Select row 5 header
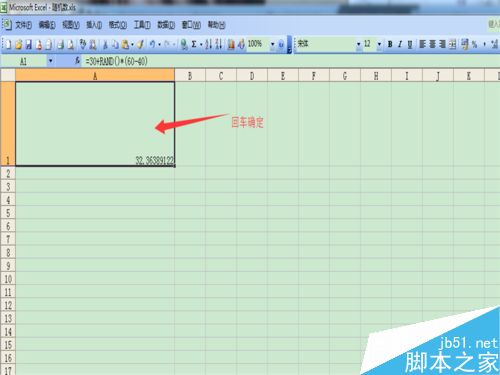The image size is (500, 375). pos(8,213)
